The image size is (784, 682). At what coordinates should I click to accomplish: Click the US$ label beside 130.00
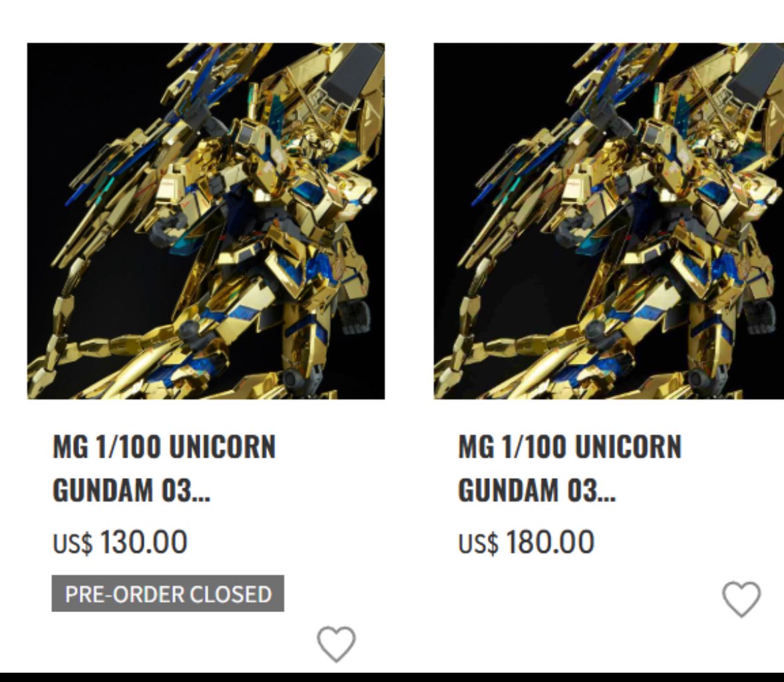coord(73,543)
